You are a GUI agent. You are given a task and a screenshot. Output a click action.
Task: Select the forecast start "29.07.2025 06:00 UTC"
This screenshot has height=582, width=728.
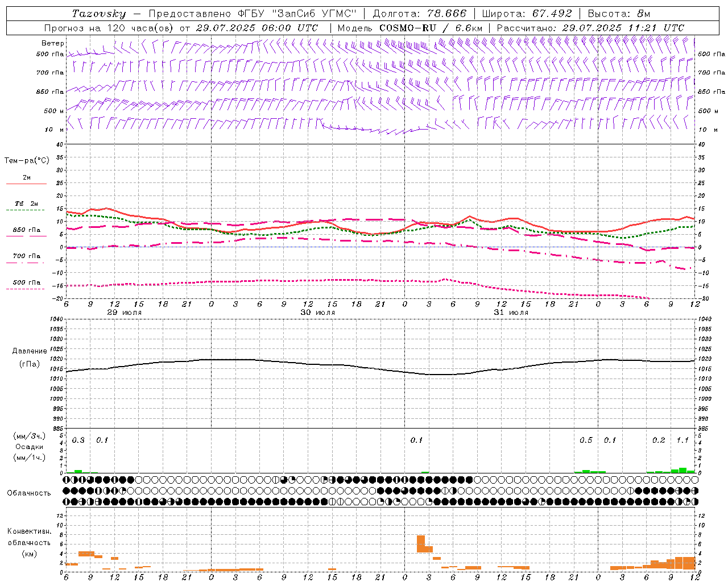(x=257, y=28)
